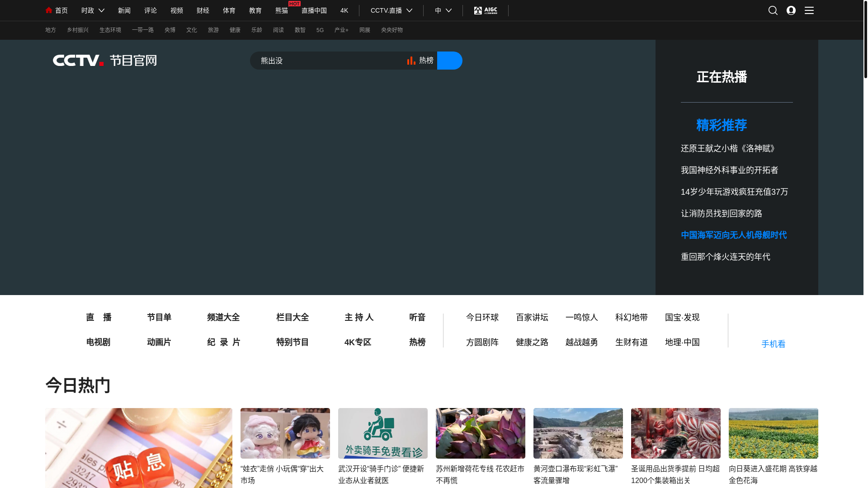Click the 动画片 category link
This screenshot has height=488, width=868.
159,342
